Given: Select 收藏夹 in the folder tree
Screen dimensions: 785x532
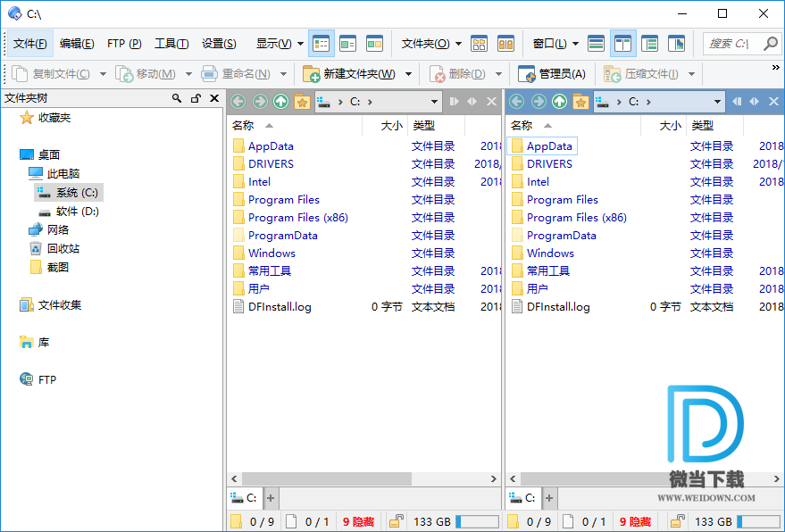Looking at the screenshot, I should click(x=45, y=118).
